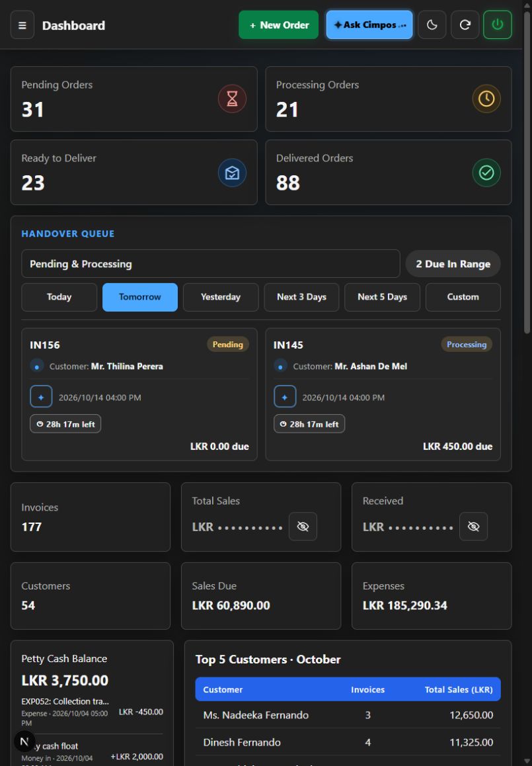Select the Tomorrow range tab
Image resolution: width=532 pixels, height=766 pixels.
click(140, 297)
